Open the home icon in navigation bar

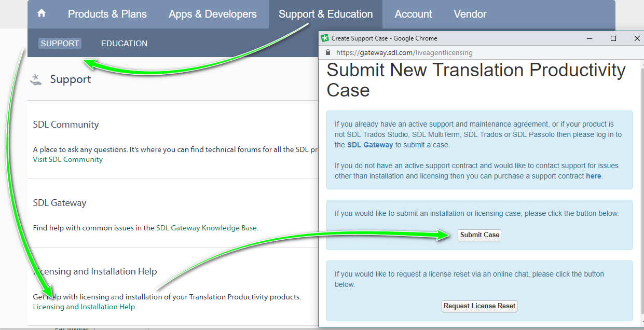pos(42,14)
